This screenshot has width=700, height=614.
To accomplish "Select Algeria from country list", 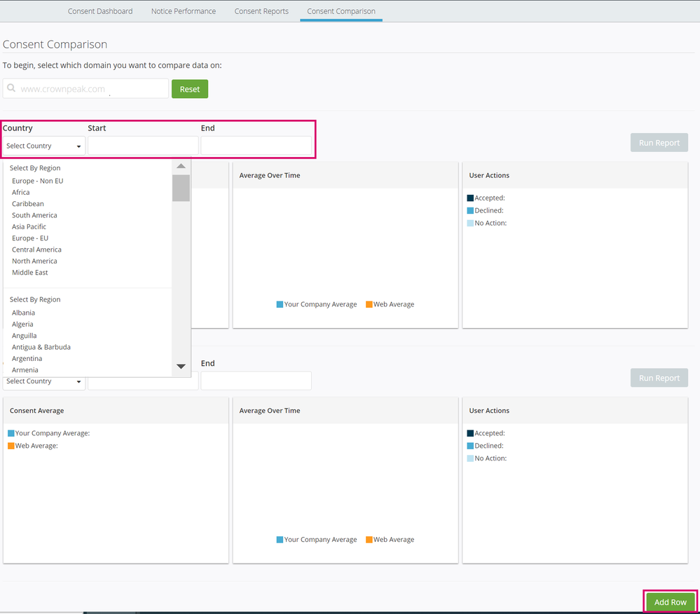I will pos(22,325).
